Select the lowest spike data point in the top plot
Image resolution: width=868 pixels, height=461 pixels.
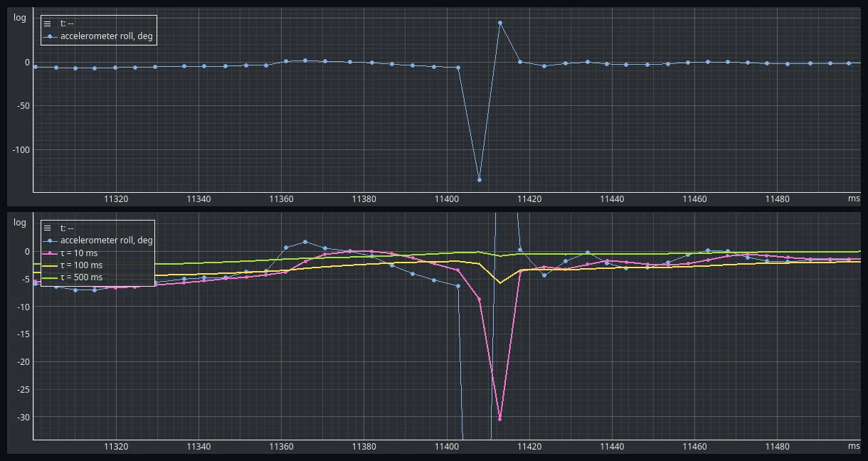[480, 179]
